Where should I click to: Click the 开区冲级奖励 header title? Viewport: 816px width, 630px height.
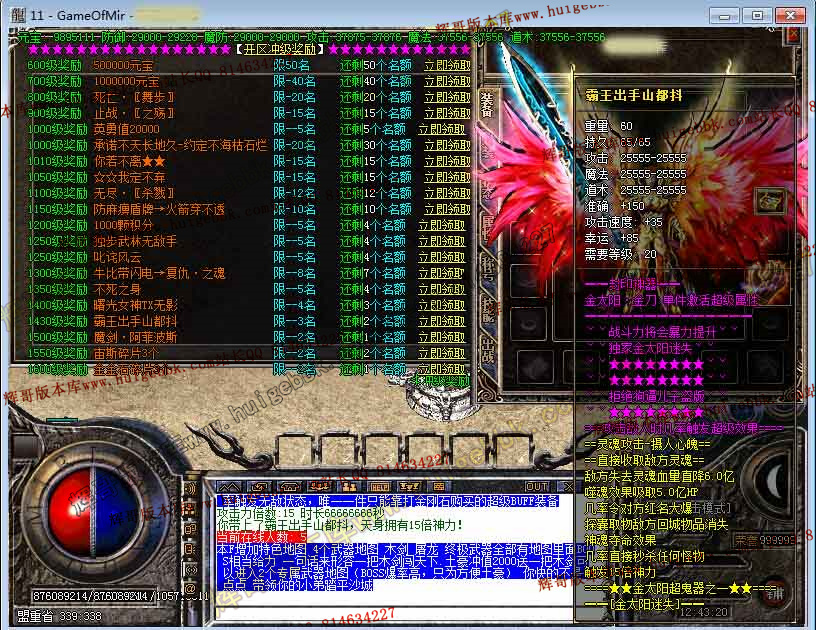click(x=279, y=49)
